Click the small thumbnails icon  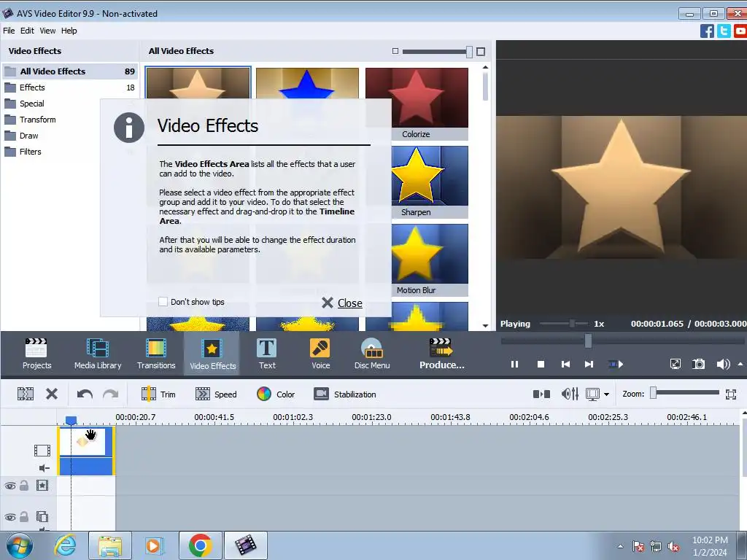coord(395,51)
